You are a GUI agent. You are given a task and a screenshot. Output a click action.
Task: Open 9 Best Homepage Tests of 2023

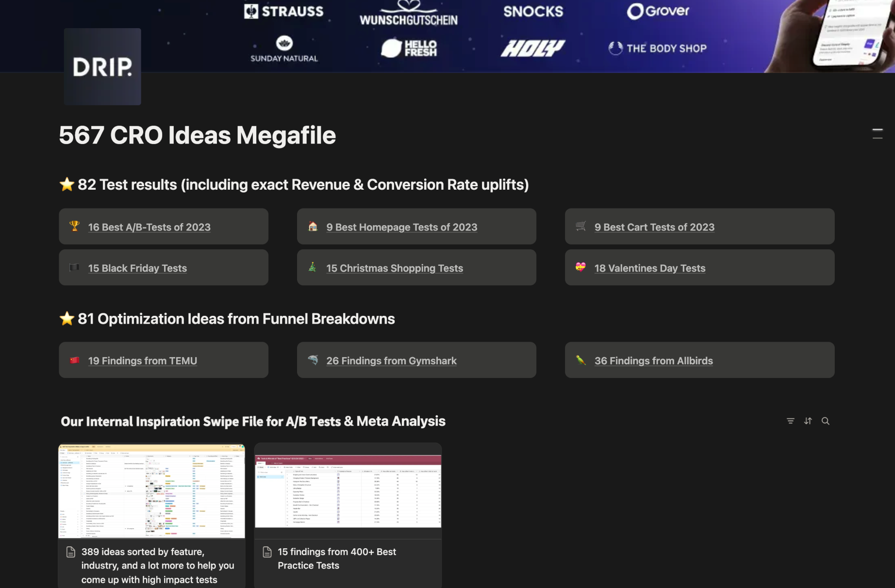coord(401,227)
